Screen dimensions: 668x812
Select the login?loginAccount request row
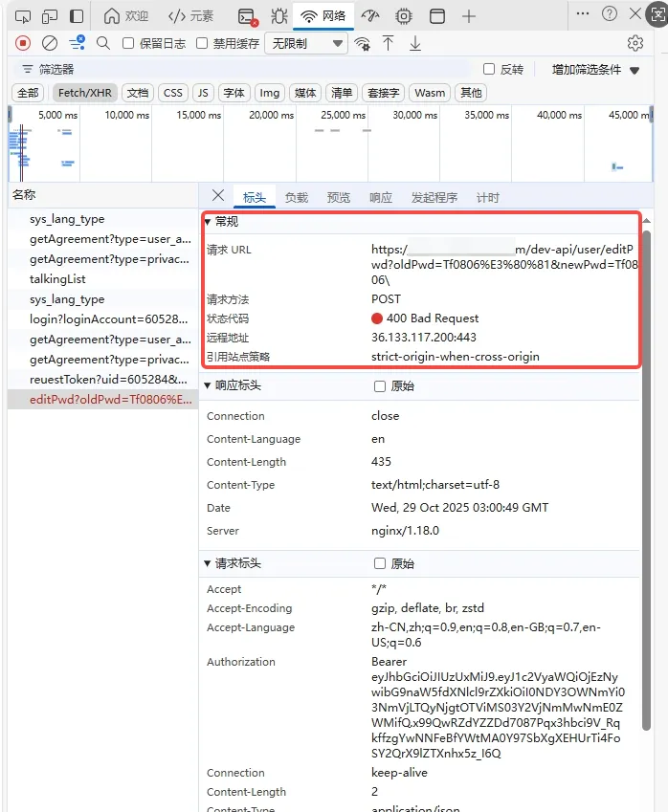pyautogui.click(x=103, y=319)
